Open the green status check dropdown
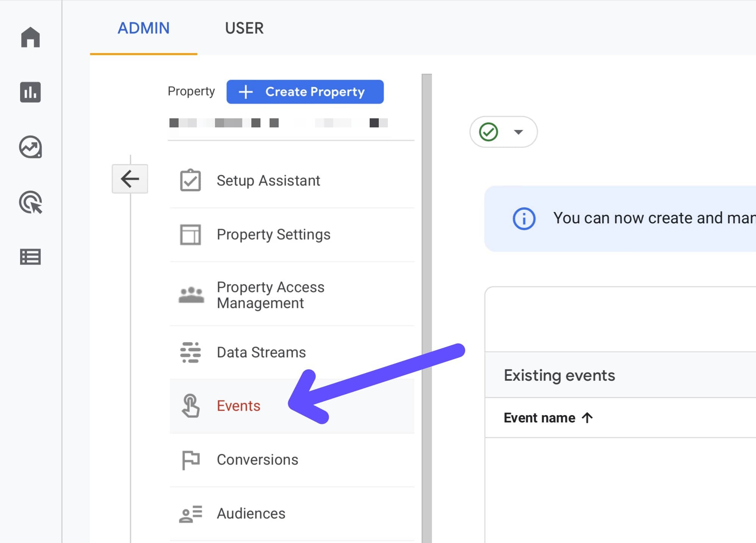Viewport: 756px width, 543px height. (x=519, y=132)
